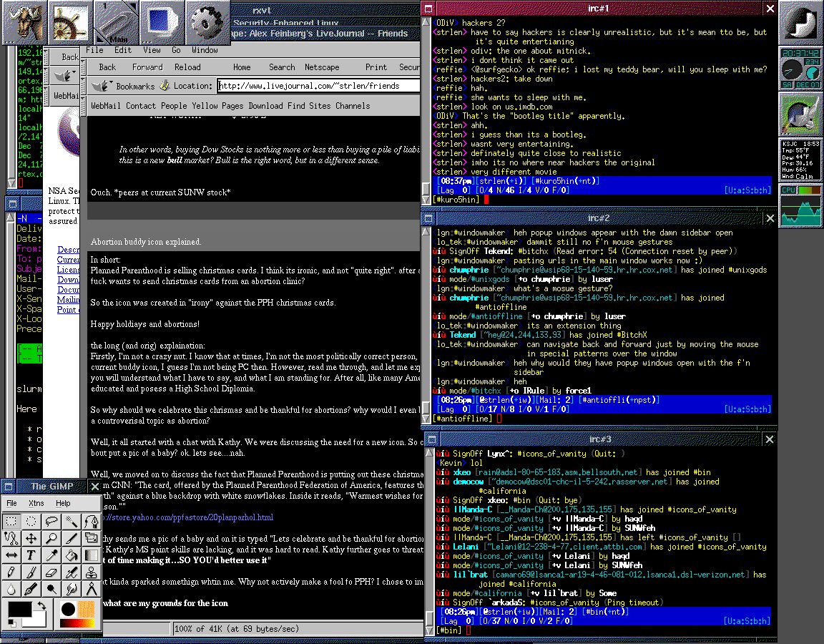Click the KSJC weather applet
824x644 pixels.
coord(800,160)
